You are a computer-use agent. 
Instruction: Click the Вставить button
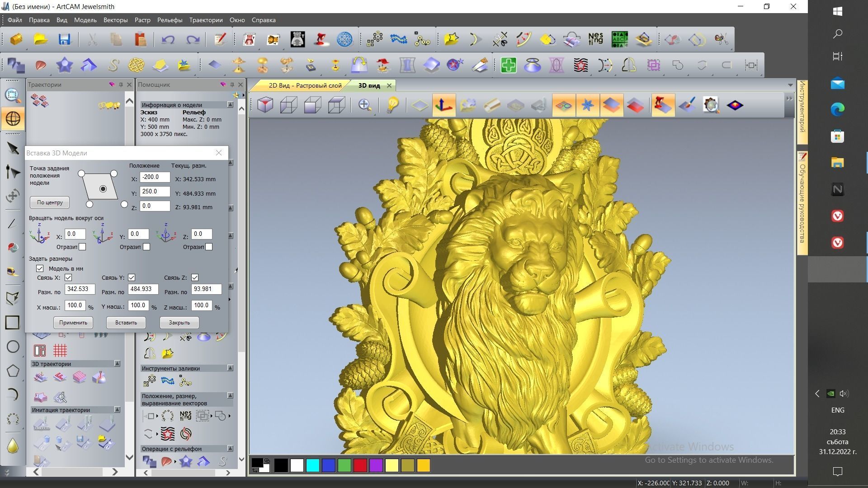click(126, 323)
